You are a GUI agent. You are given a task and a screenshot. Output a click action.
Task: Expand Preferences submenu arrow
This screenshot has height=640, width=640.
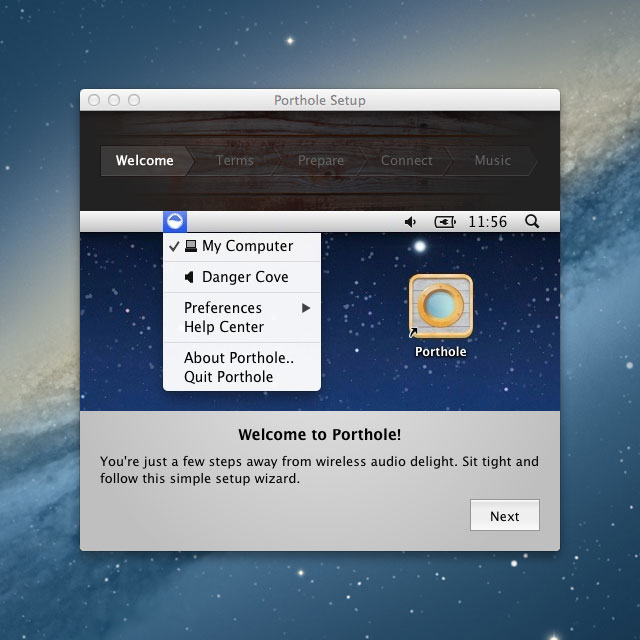point(306,308)
